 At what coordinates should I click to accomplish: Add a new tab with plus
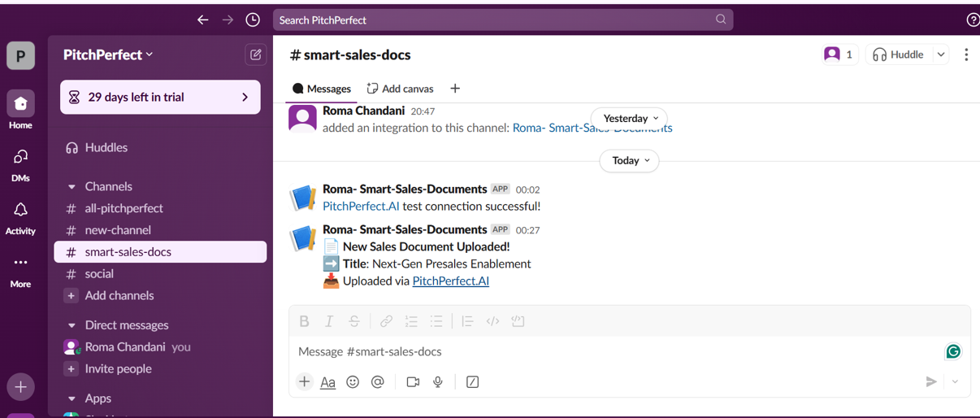[455, 89]
